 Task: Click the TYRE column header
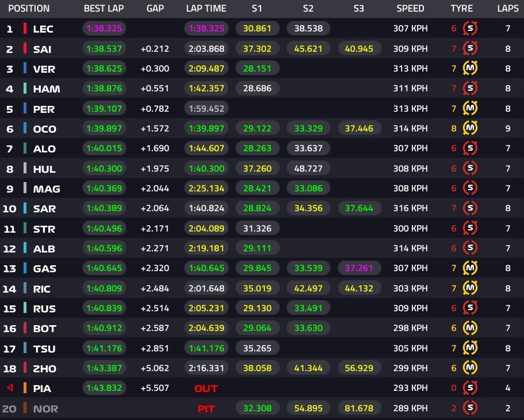coord(462,9)
